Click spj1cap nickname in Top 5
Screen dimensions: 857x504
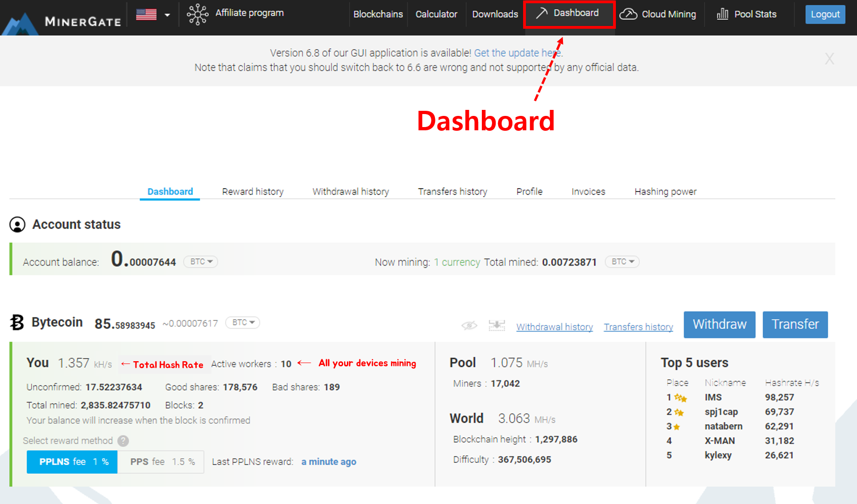point(721,412)
